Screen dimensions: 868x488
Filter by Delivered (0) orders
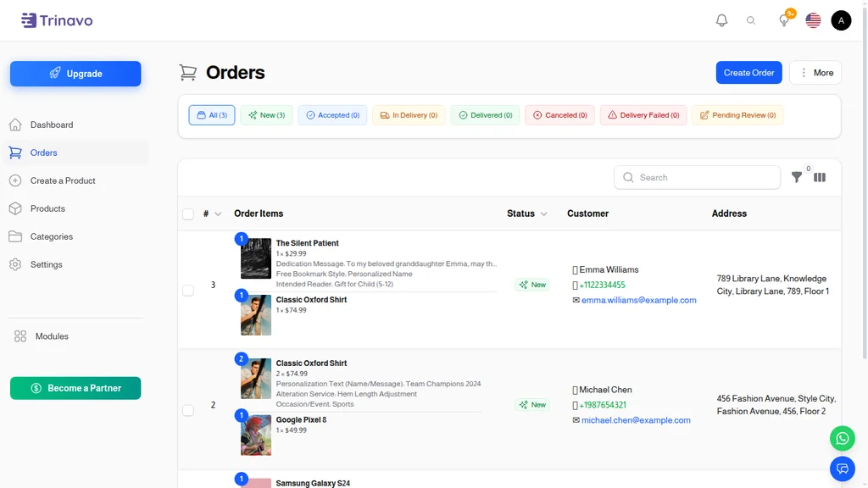(x=485, y=115)
